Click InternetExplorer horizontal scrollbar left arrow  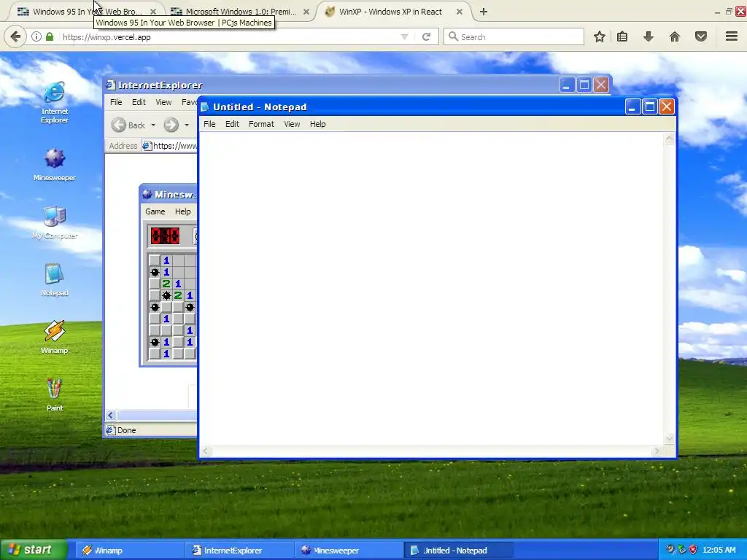tap(111, 416)
